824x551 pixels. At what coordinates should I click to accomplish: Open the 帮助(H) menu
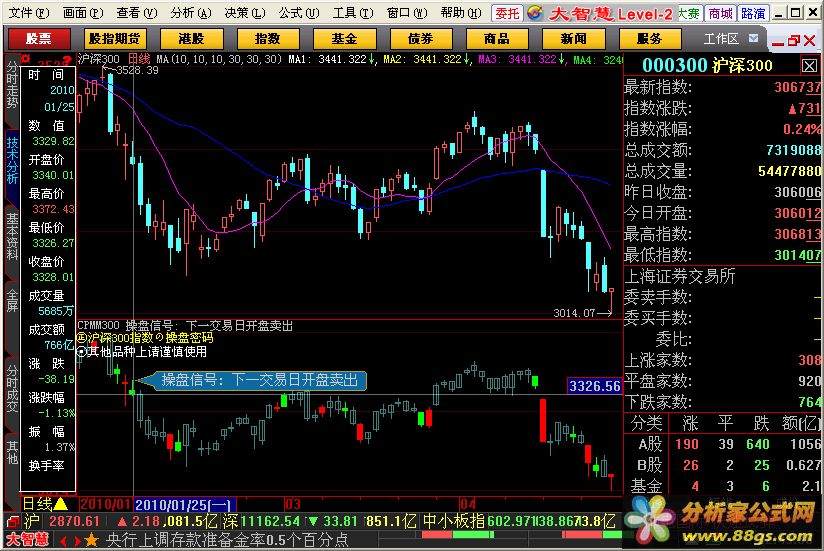[x=461, y=13]
